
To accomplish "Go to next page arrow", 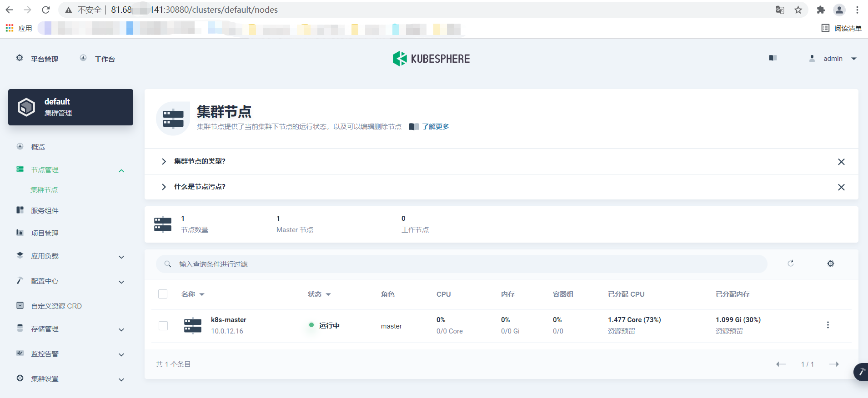I will pos(834,364).
